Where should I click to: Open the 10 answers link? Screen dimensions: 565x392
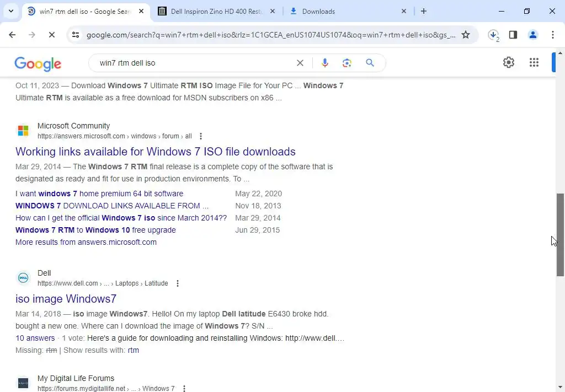[x=35, y=339]
